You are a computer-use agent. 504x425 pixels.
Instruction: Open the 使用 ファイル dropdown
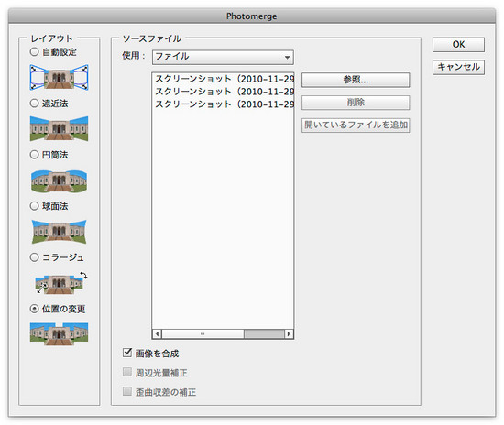[223, 57]
